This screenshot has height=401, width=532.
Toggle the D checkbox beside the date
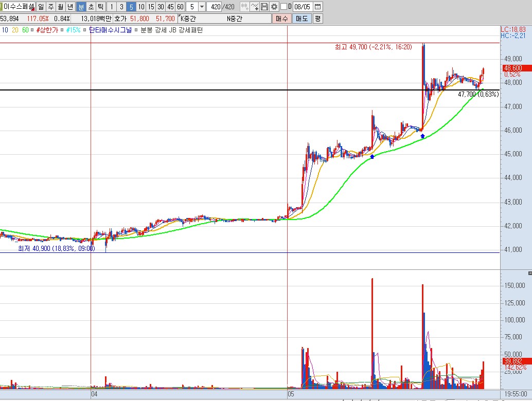point(283,7)
